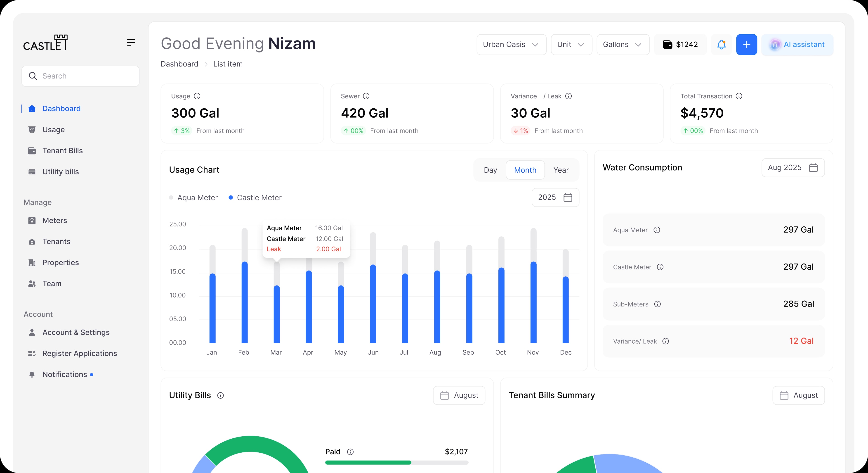The height and width of the screenshot is (473, 868).
Task: Expand the Urban Oasis property dropdown
Action: point(511,45)
